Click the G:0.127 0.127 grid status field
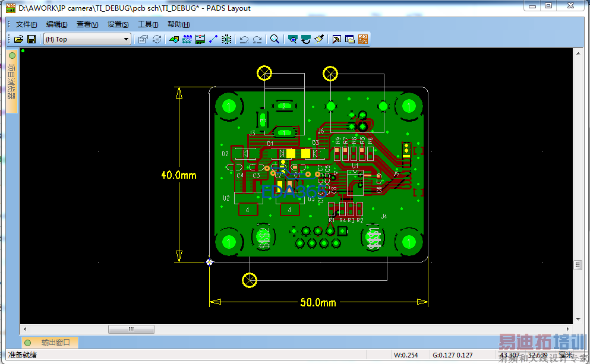 pos(452,355)
